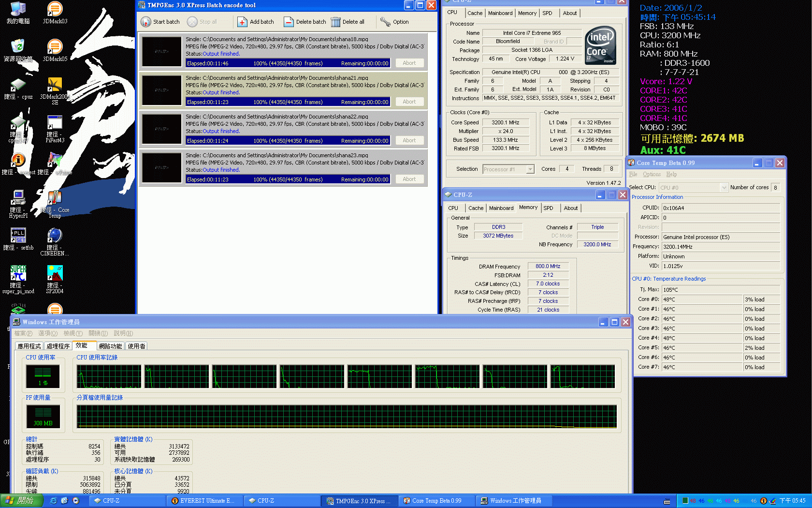Switch to 處理程序 tab in Task Manager
Image resolution: width=812 pixels, height=508 pixels.
58,346
